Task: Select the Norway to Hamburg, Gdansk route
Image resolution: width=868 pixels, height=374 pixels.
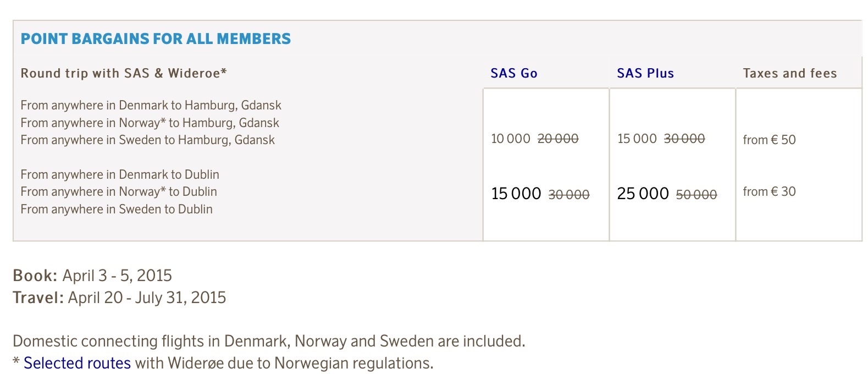Action: (150, 123)
